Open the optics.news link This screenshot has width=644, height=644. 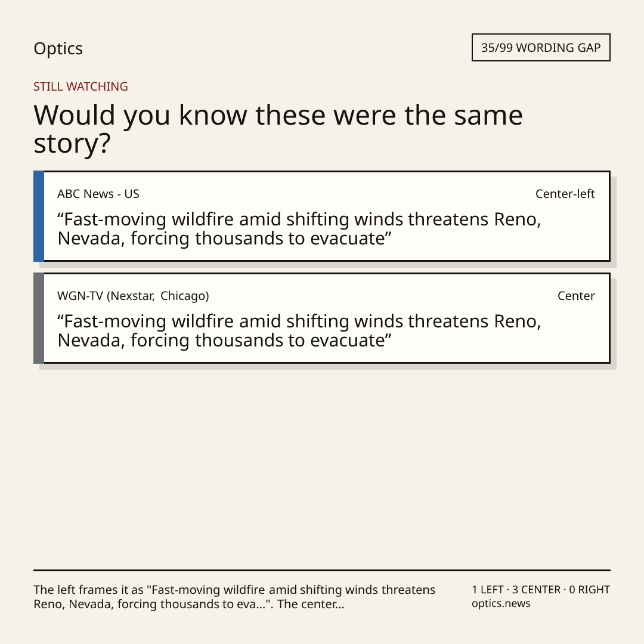(501, 603)
